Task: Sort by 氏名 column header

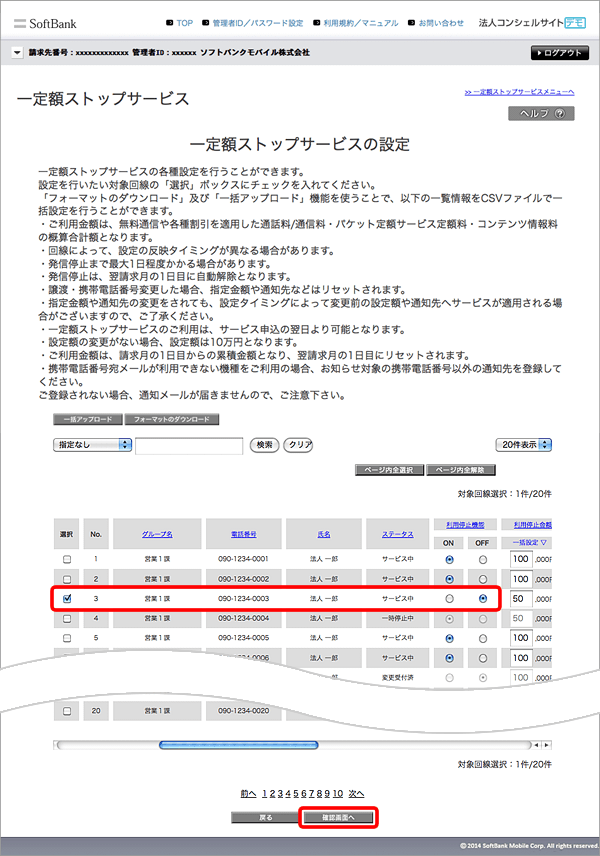Action: [324, 534]
